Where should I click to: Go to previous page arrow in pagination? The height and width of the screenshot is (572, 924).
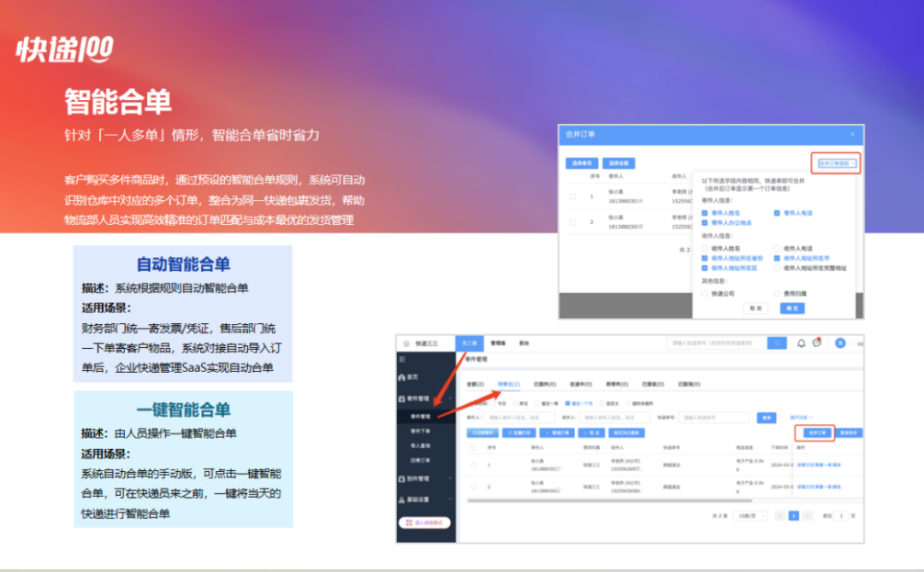point(779,516)
